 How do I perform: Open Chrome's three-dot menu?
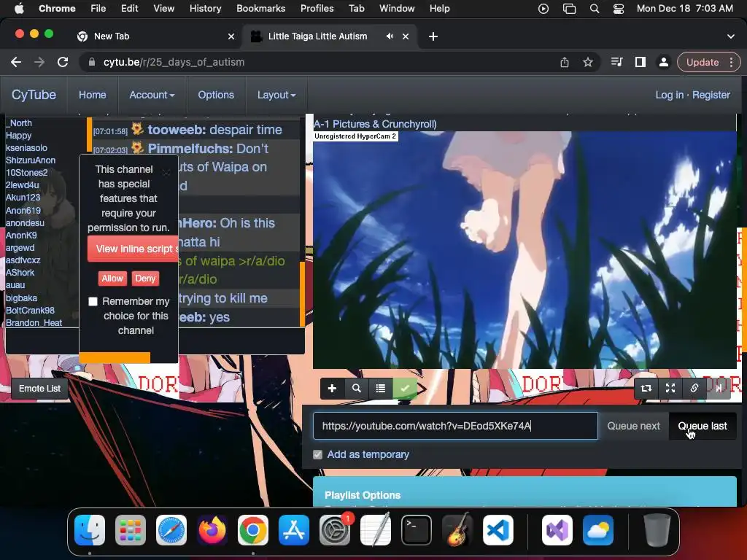tap(731, 62)
